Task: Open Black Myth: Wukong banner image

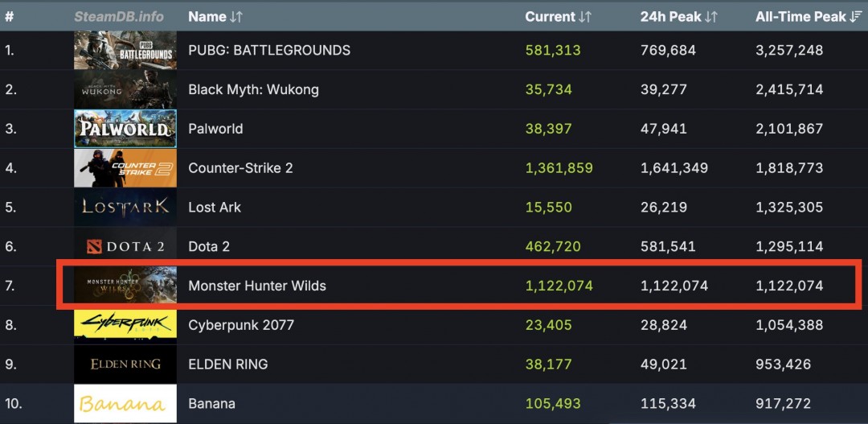Action: (125, 89)
